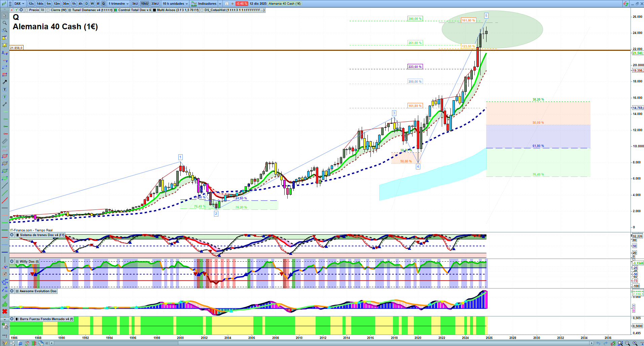Screen dimensions: 644x346
Task: Open Willy Doc panel settings circle
Action: tap(12, 261)
